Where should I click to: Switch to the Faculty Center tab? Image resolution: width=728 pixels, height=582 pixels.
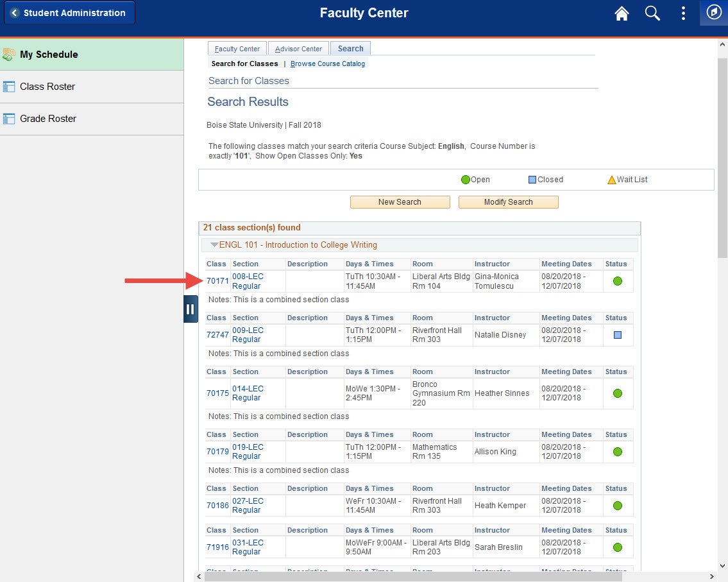pos(237,49)
